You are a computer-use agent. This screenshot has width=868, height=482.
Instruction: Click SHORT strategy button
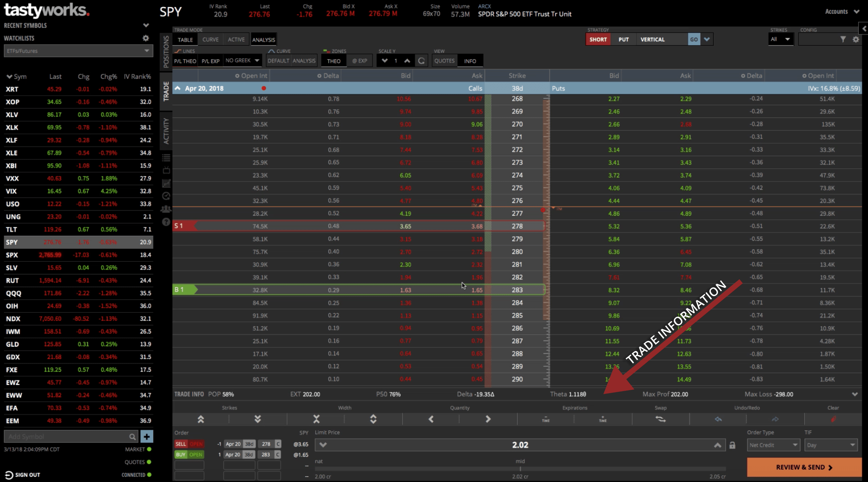click(x=598, y=40)
